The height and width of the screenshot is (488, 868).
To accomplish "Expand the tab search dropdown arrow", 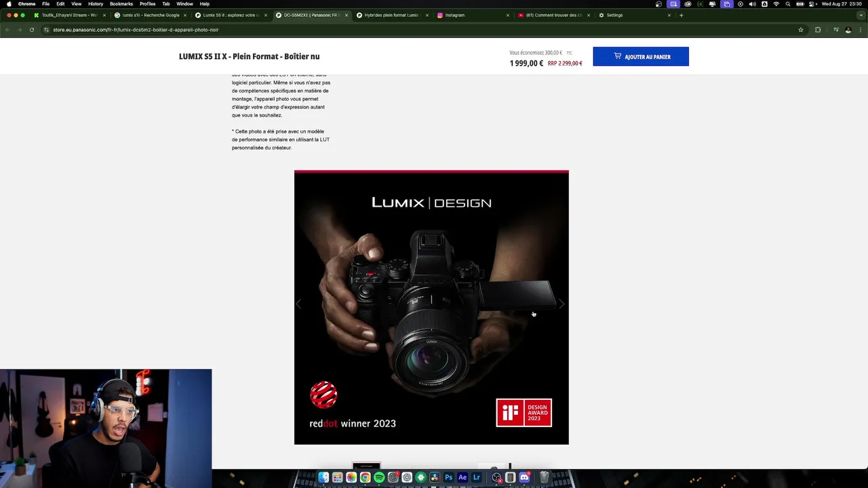I will pos(860,15).
